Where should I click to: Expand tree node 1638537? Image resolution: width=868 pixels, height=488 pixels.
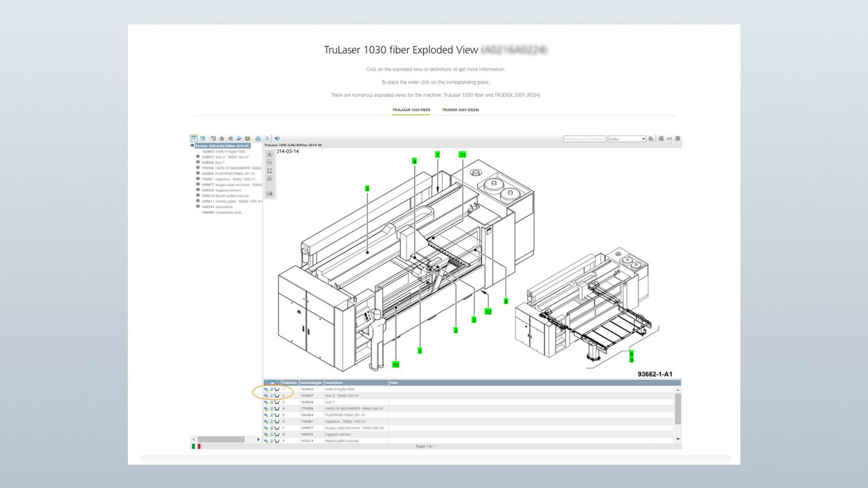point(198,157)
